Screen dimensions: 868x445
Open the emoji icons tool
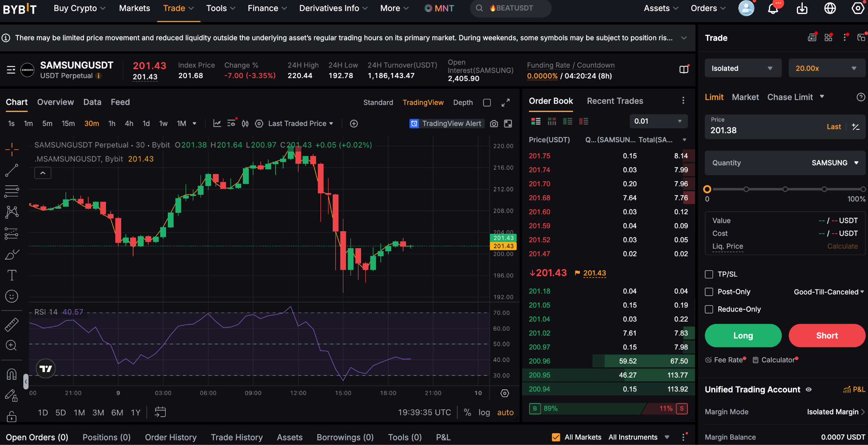pos(12,296)
